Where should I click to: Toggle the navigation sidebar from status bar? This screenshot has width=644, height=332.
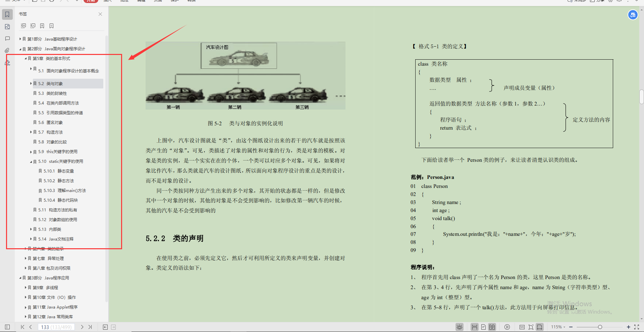[7, 327]
